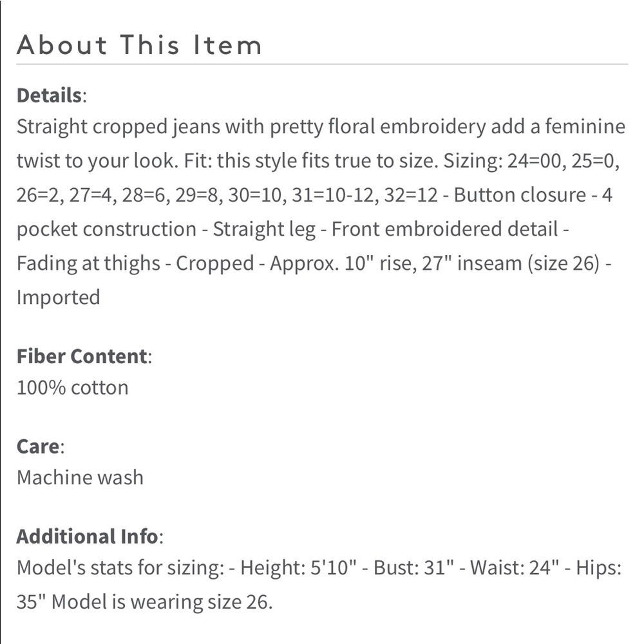Click the "Additional Info" section label
Screen dimensions: 644x644
click(87, 536)
